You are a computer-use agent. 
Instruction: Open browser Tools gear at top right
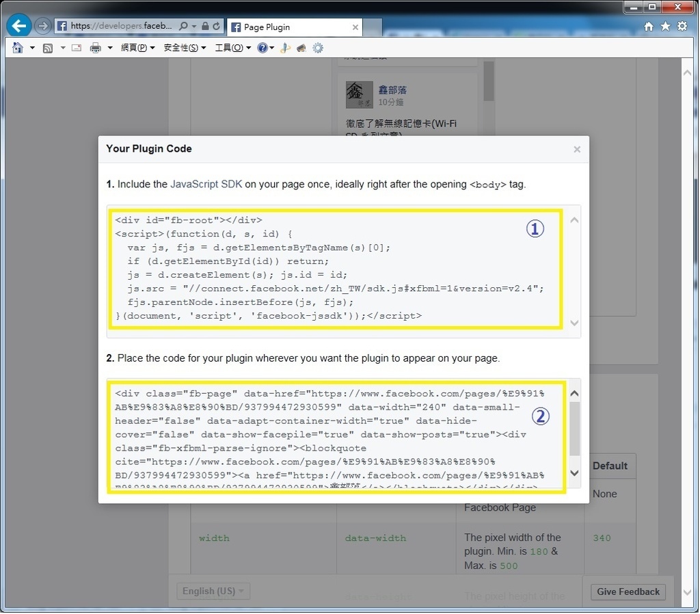(x=682, y=27)
